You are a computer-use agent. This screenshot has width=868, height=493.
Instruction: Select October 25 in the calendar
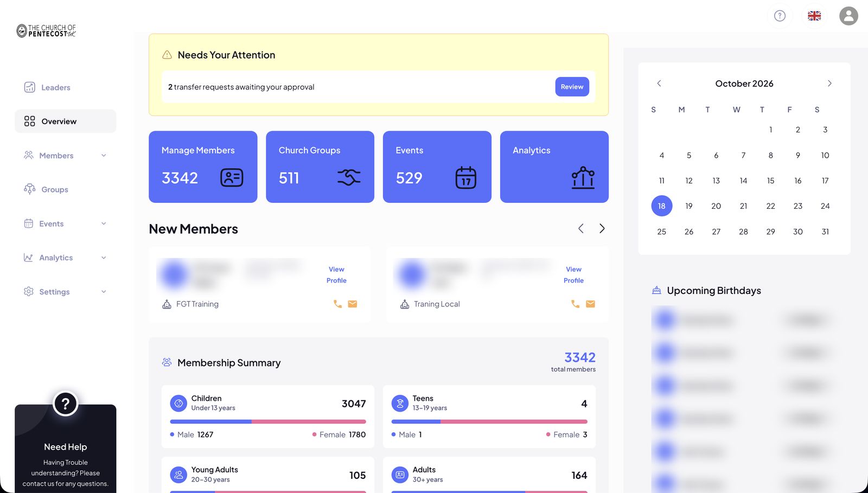click(x=661, y=232)
